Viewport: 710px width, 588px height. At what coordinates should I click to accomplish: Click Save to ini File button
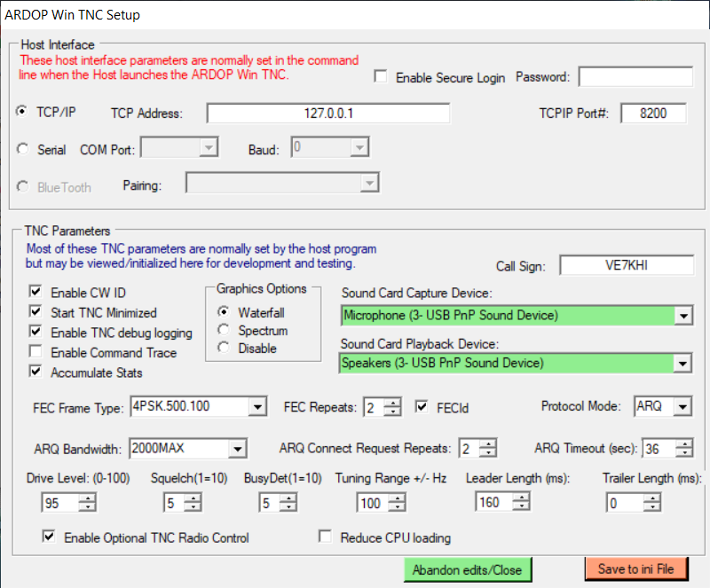tap(635, 568)
